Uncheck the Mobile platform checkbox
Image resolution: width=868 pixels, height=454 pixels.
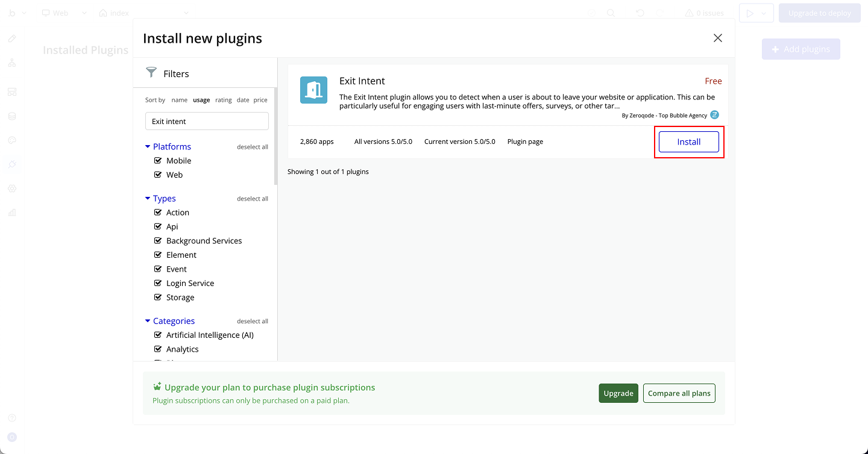coord(158,161)
